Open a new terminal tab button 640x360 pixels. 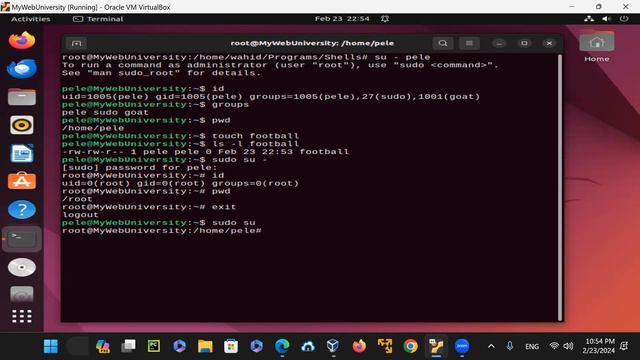76,43
